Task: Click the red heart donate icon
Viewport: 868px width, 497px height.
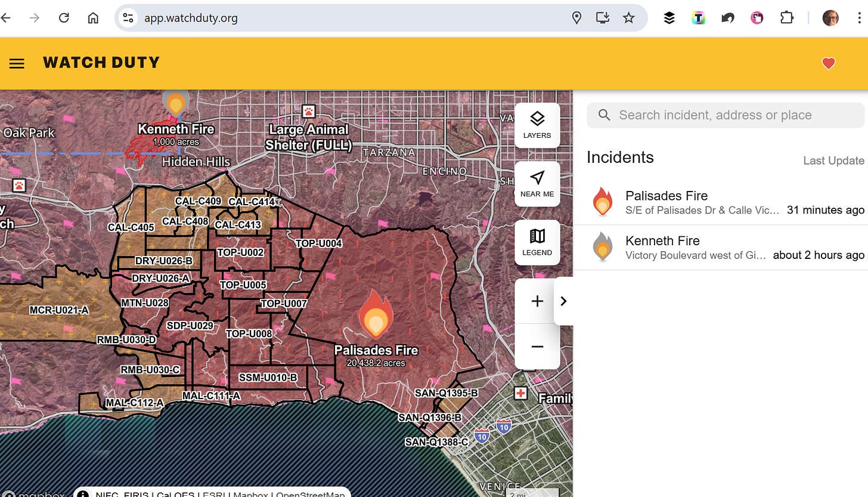Action: [829, 63]
